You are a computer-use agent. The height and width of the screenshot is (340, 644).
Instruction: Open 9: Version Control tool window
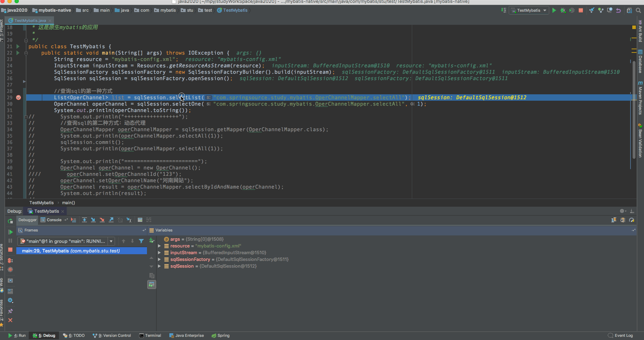pyautogui.click(x=112, y=336)
